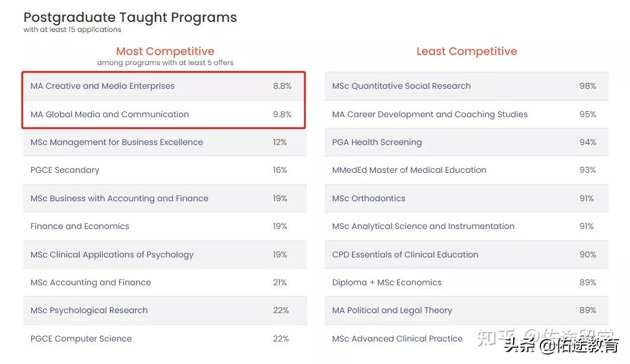Click PGCE Computer Science program
Image resolution: width=630 pixels, height=364 pixels.
81,339
